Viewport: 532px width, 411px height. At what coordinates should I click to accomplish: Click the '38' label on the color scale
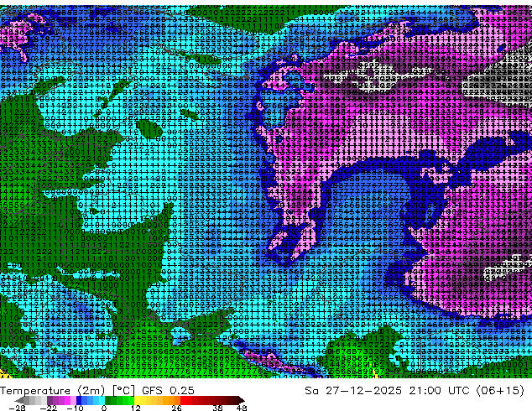[x=218, y=408]
